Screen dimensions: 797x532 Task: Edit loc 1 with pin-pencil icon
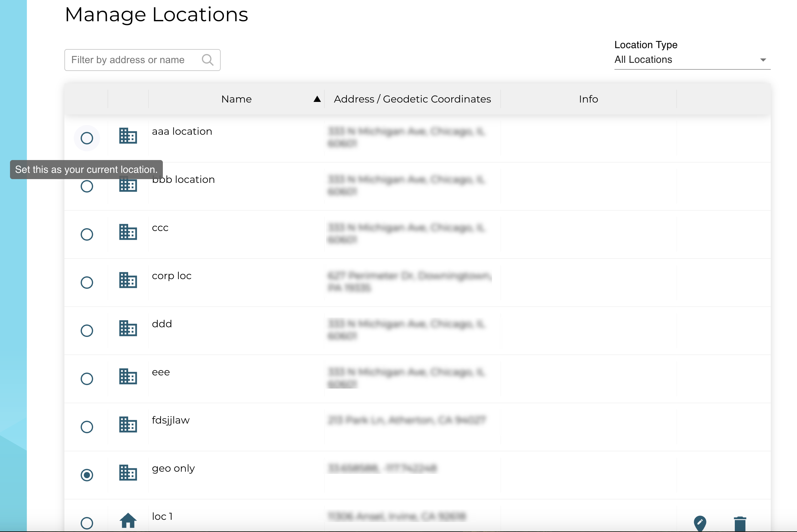click(700, 524)
